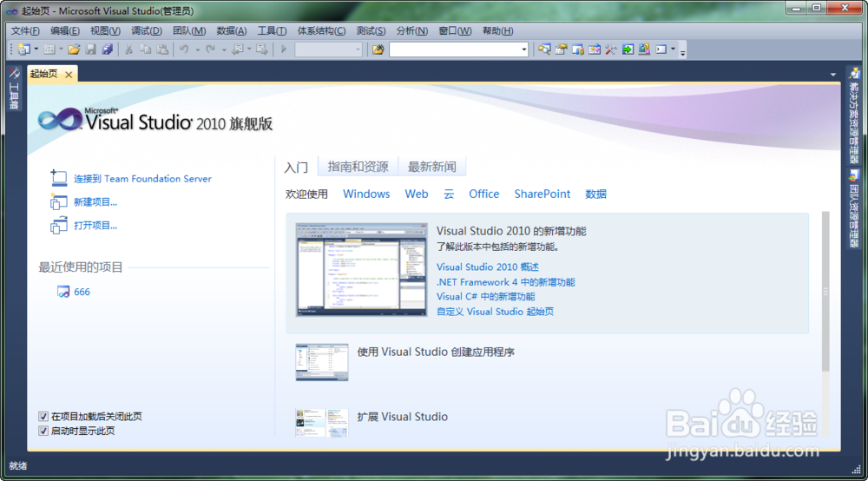Open the toolbar options overflow arrow
The width and height of the screenshot is (868, 481).
pyautogui.click(x=682, y=52)
